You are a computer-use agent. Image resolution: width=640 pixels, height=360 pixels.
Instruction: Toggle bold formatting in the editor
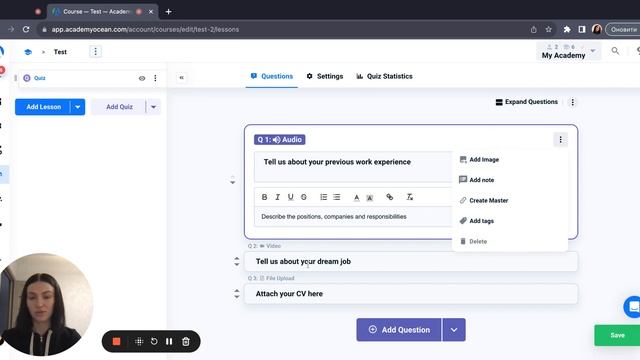[x=264, y=197]
